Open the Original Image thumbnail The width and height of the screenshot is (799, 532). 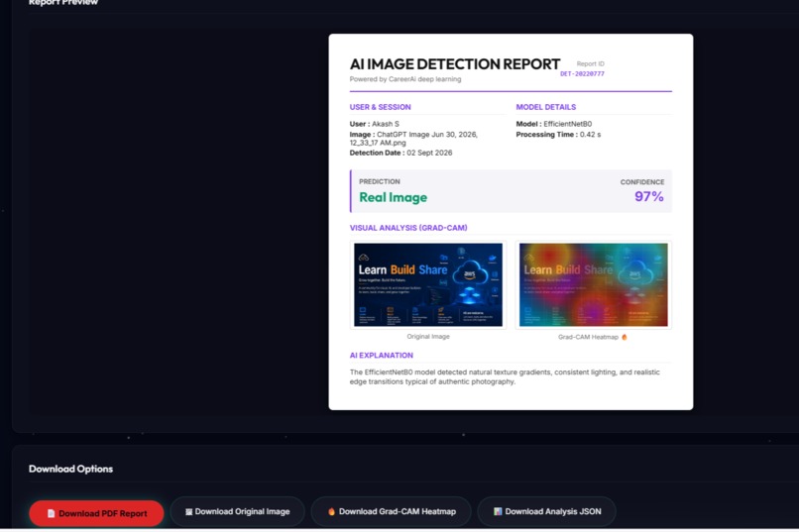point(428,284)
